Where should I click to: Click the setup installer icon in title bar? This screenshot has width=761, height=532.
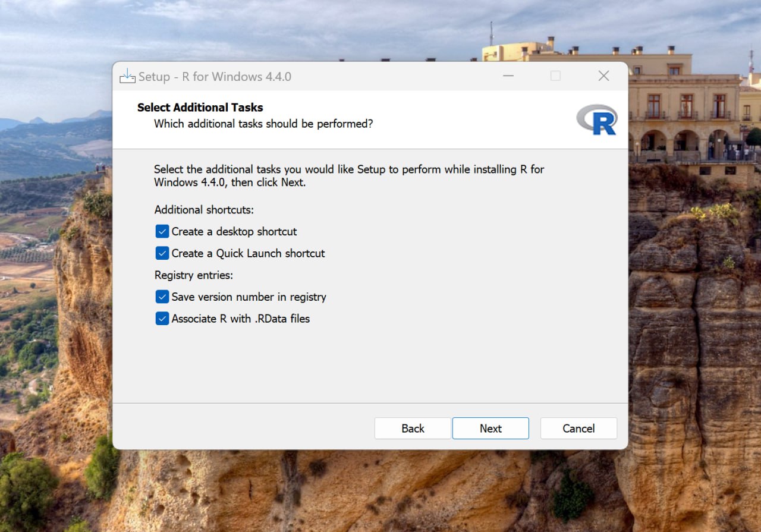coord(127,76)
